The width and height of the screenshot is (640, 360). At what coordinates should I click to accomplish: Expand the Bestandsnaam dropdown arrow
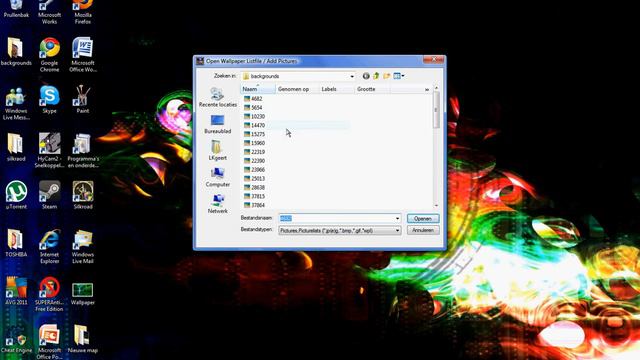tap(397, 218)
